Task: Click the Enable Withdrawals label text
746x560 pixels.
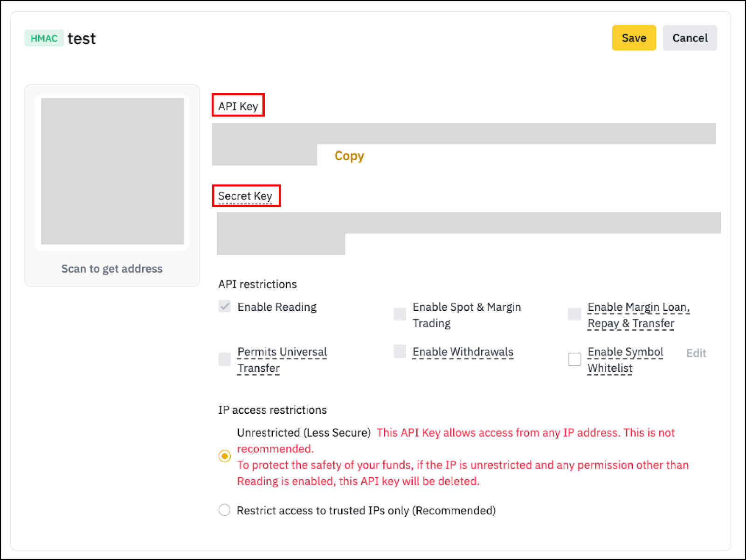Action: pyautogui.click(x=463, y=352)
